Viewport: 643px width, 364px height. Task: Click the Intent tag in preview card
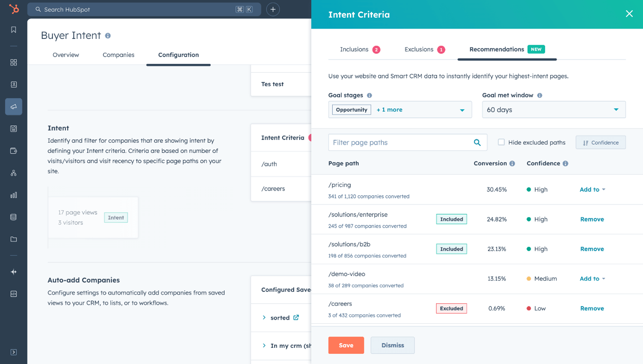coord(116,217)
